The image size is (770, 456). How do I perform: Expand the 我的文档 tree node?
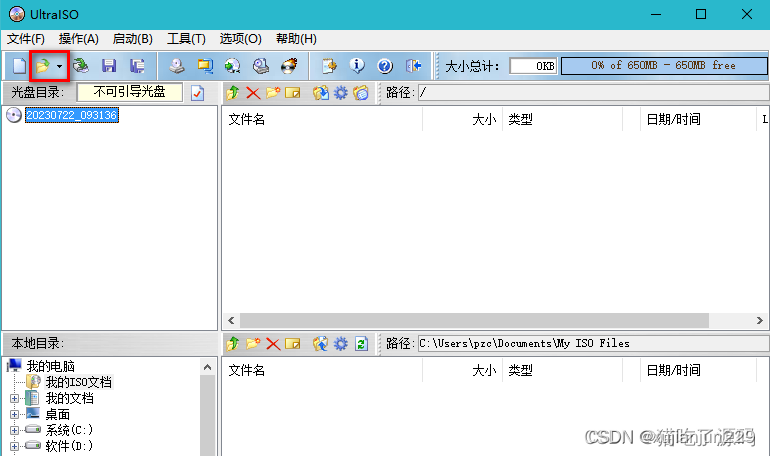click(14, 399)
